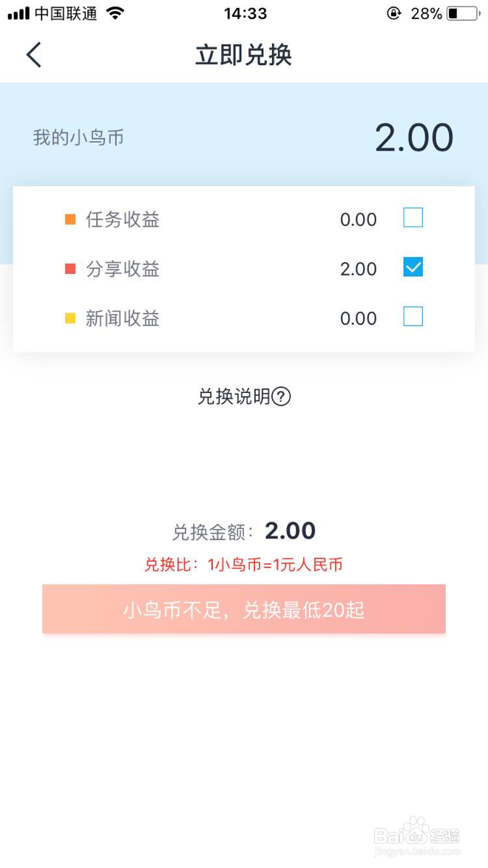Tap the battery indicator icon

462,13
